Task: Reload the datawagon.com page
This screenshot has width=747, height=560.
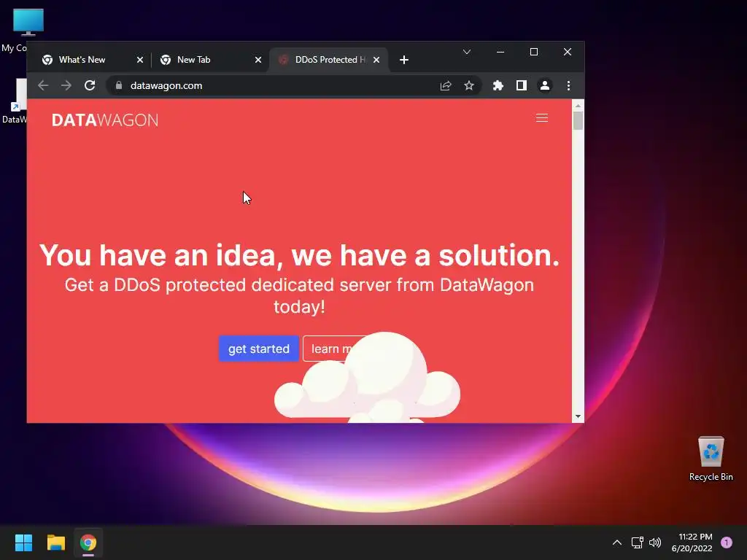Action: [90, 85]
